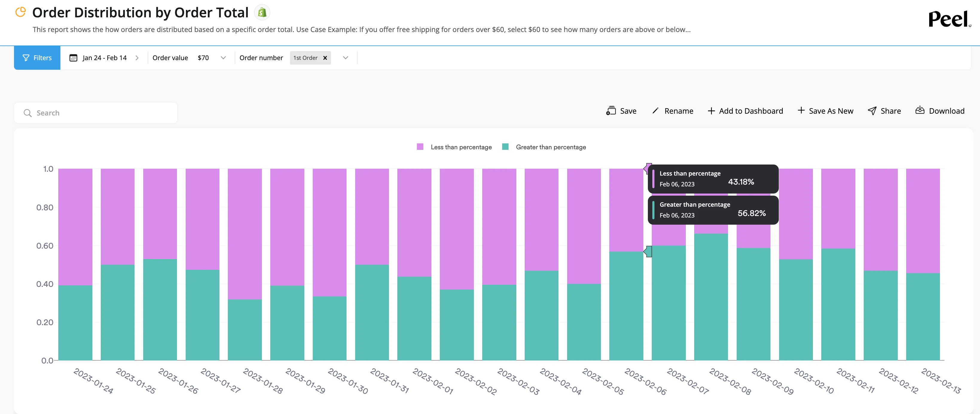Click the teal bar for 2023-02-07
The height and width of the screenshot is (414, 980).
pos(669,303)
